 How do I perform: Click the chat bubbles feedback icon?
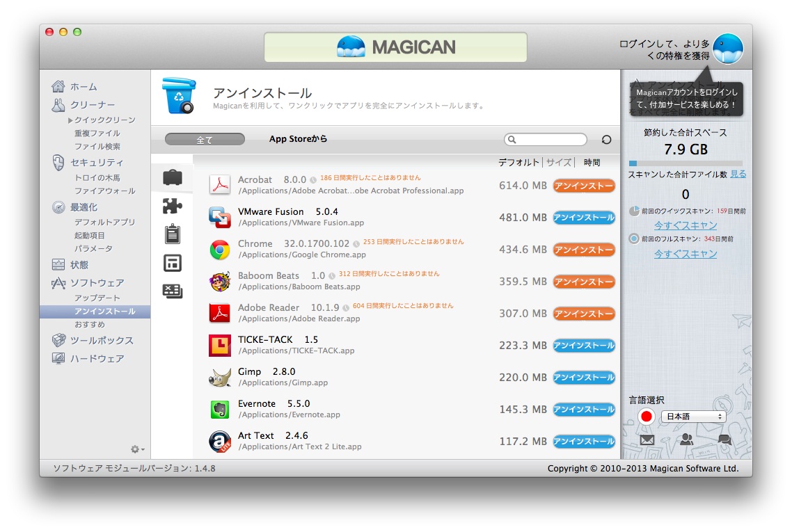(724, 440)
